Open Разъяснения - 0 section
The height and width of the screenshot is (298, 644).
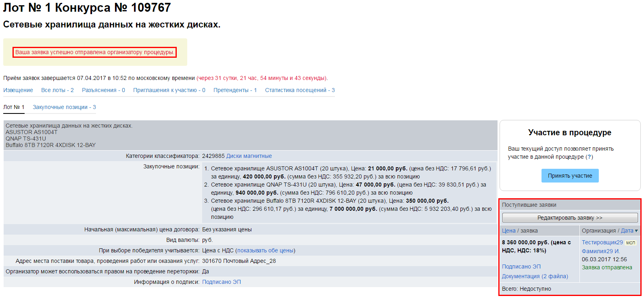pos(103,90)
